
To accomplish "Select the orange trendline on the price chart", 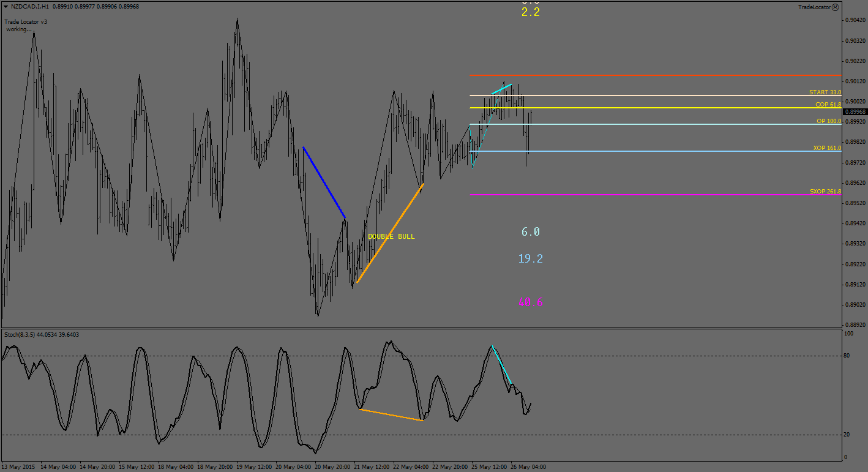I will (389, 233).
